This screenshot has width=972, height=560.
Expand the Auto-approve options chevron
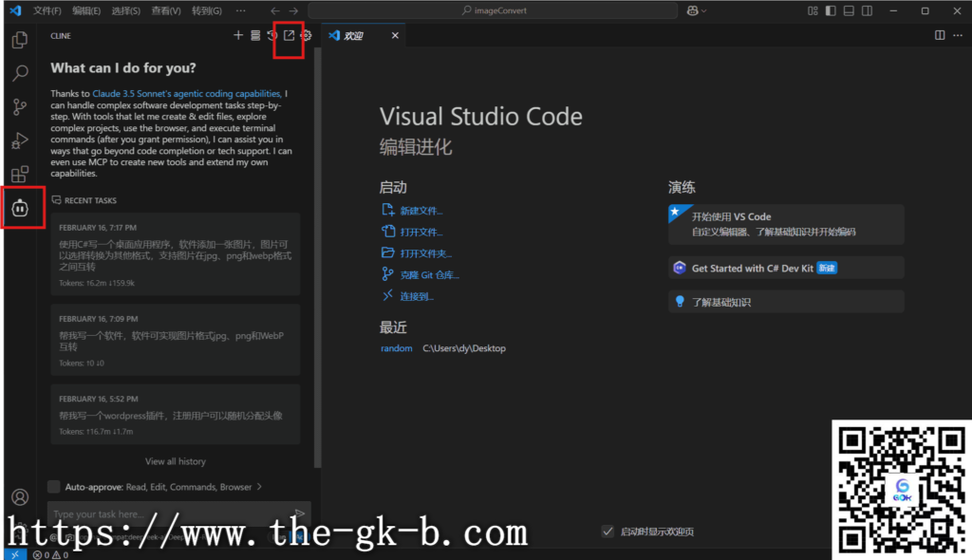(x=259, y=487)
